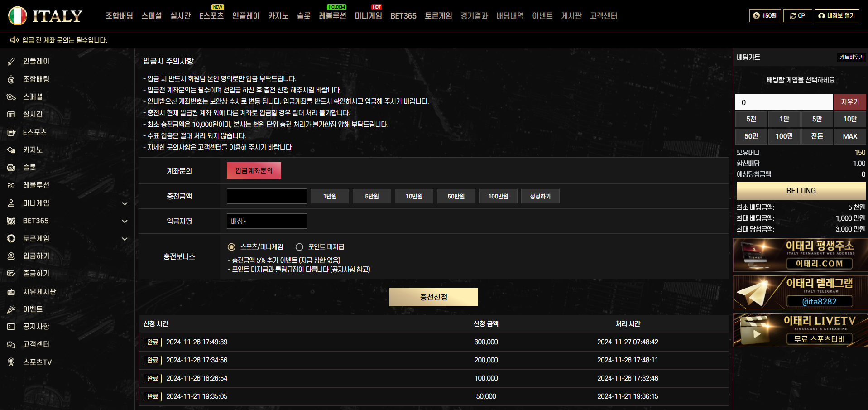Open the 내정보 열기 panel

click(x=837, y=15)
